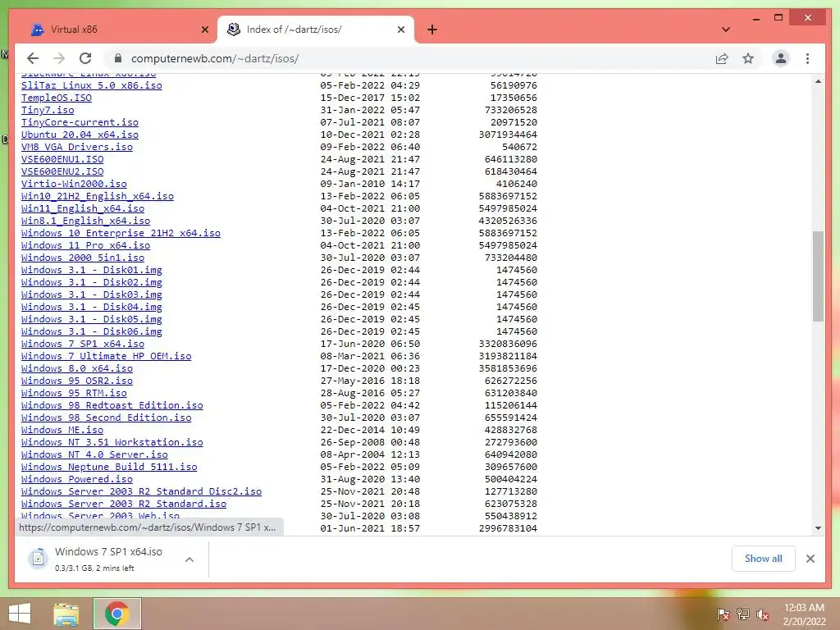Minimize the Chrome window

[x=756, y=18]
